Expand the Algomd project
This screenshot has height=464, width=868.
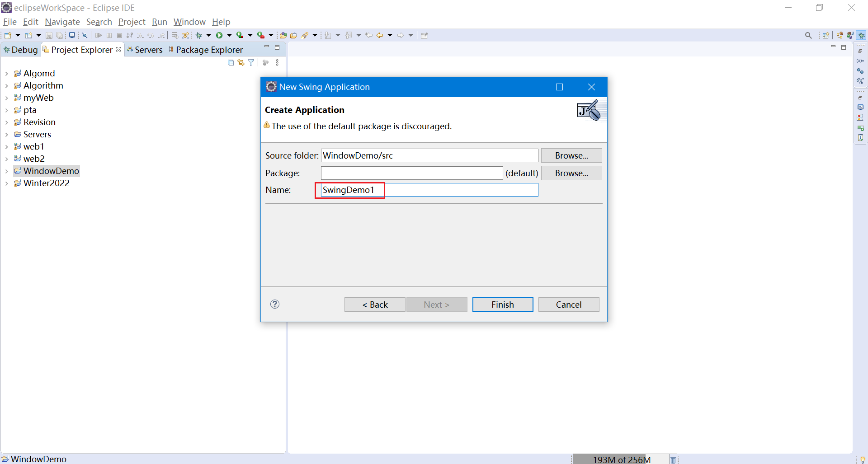coord(6,73)
